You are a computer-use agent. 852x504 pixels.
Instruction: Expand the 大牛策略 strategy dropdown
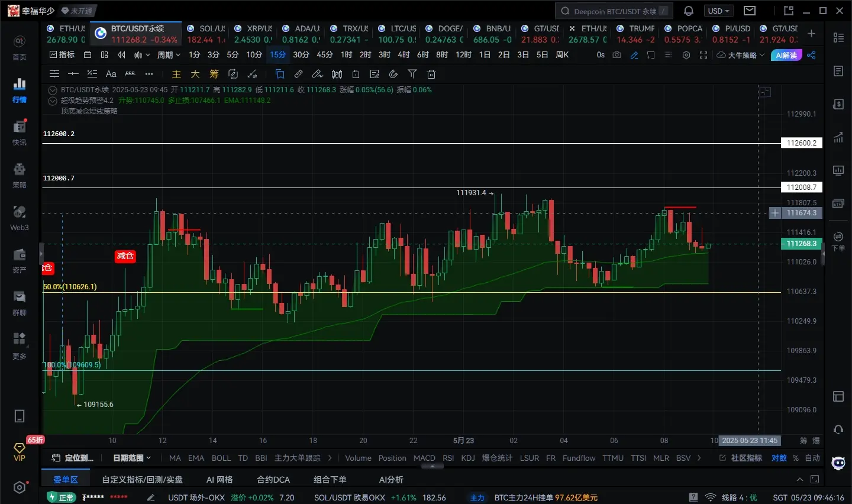click(740, 55)
